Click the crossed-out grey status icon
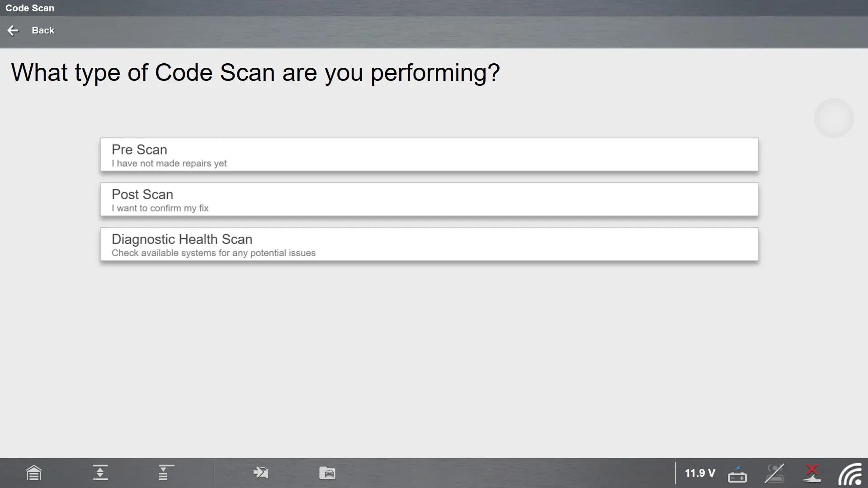 (774, 474)
